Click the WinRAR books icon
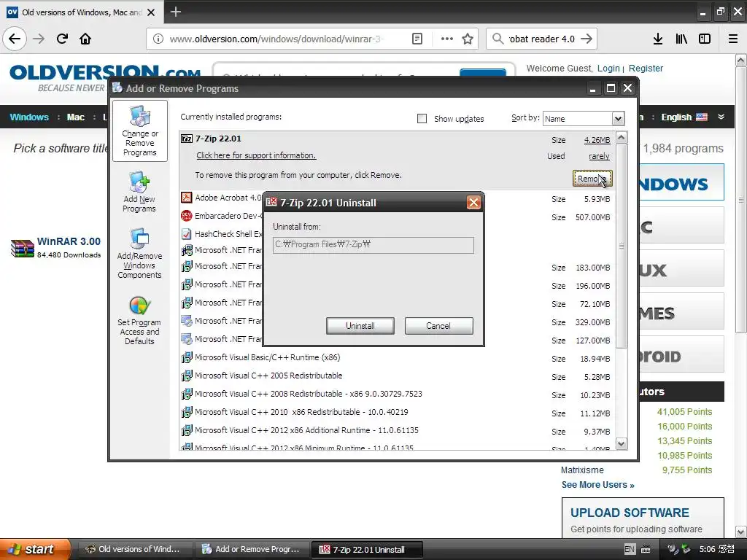The height and width of the screenshot is (560, 747). [x=23, y=248]
